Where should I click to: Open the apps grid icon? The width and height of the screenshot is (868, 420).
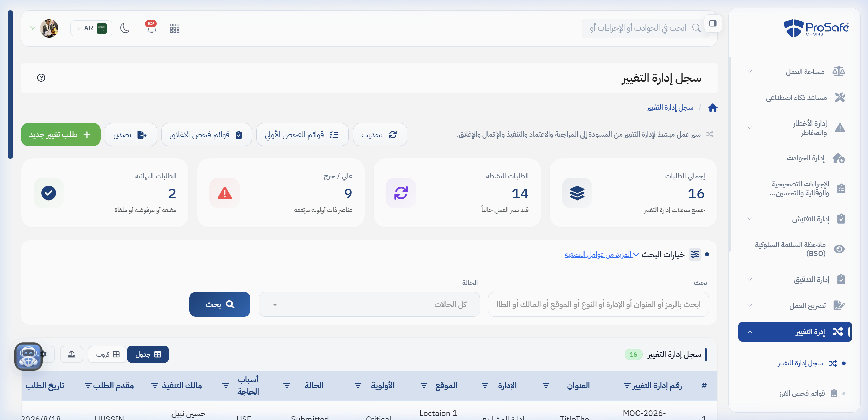tap(175, 28)
